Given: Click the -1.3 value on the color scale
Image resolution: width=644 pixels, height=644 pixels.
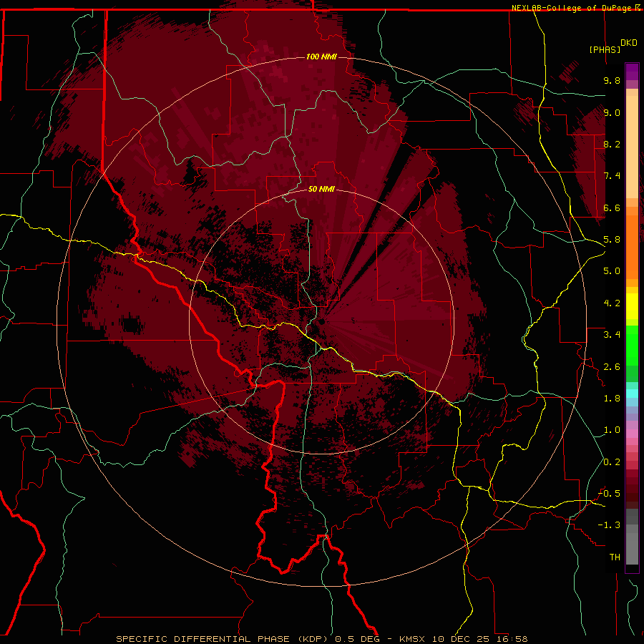Looking at the screenshot, I should tap(609, 525).
